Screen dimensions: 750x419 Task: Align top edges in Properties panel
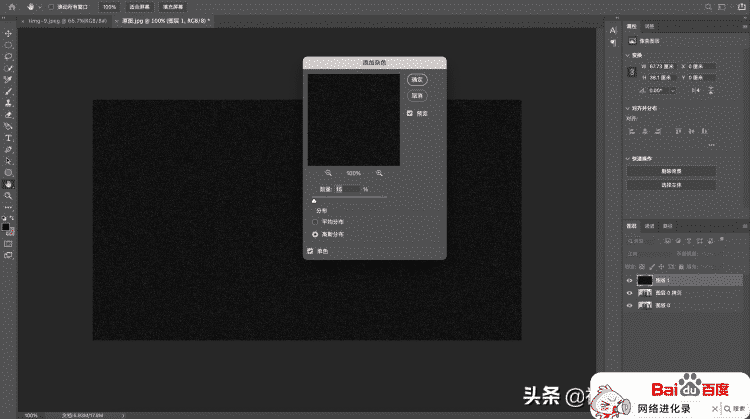678,131
